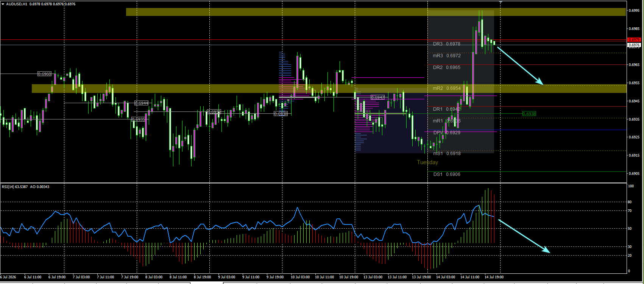Click the AO 0.00343 indicator label
644x284 pixels.
40,187
